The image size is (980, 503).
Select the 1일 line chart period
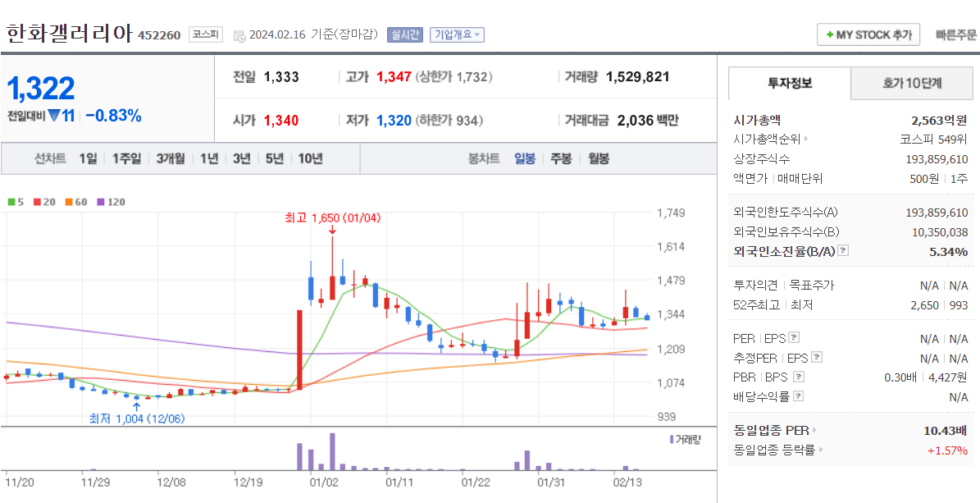click(x=88, y=158)
